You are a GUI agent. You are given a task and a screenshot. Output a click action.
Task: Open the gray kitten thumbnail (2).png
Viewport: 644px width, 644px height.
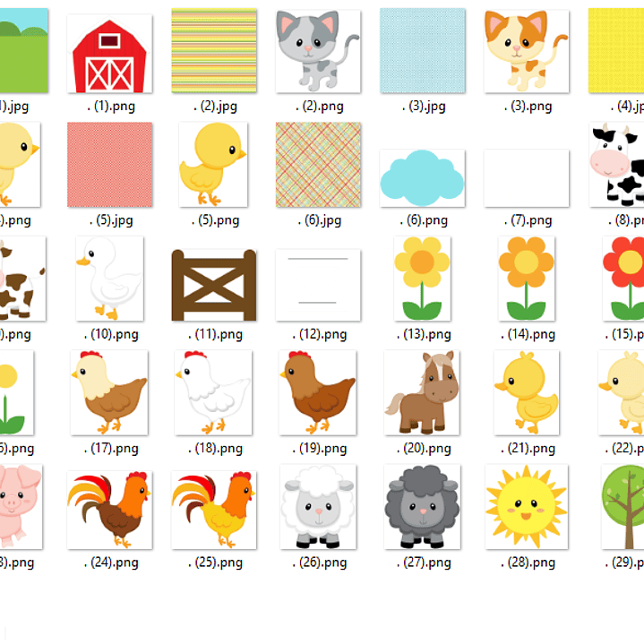point(318,51)
